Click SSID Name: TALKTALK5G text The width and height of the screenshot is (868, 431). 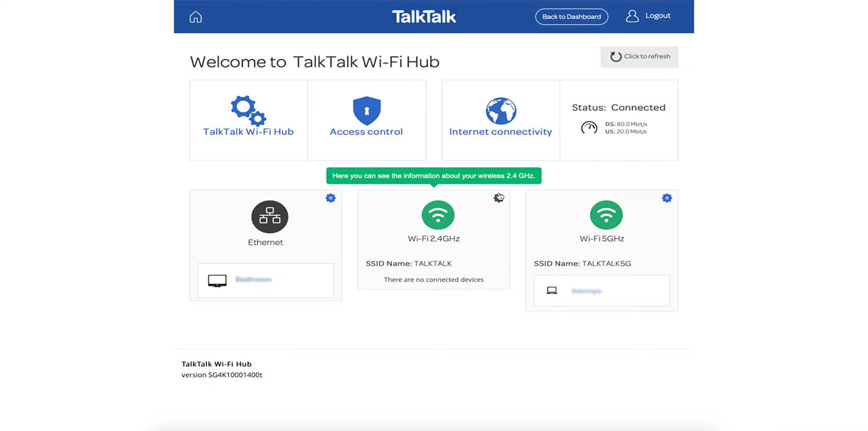[x=582, y=264]
